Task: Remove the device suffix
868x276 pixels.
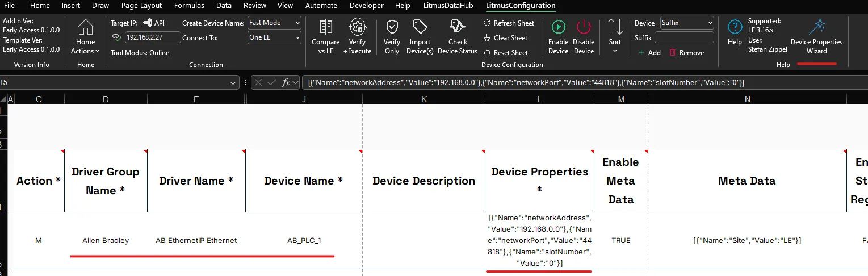Action: click(x=686, y=53)
